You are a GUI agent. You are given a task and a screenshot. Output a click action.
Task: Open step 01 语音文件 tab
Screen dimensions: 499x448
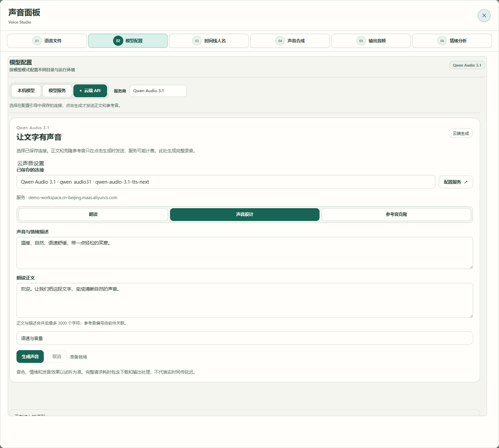pos(47,41)
